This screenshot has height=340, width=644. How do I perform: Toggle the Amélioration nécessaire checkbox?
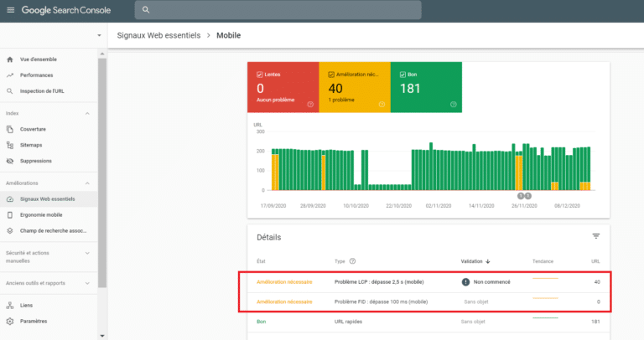(x=331, y=74)
